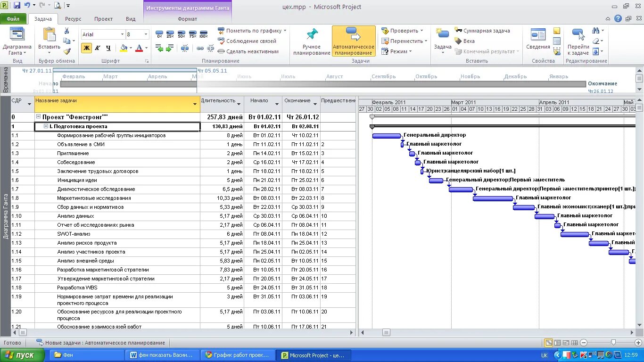Set task progress to 50%

(182, 33)
